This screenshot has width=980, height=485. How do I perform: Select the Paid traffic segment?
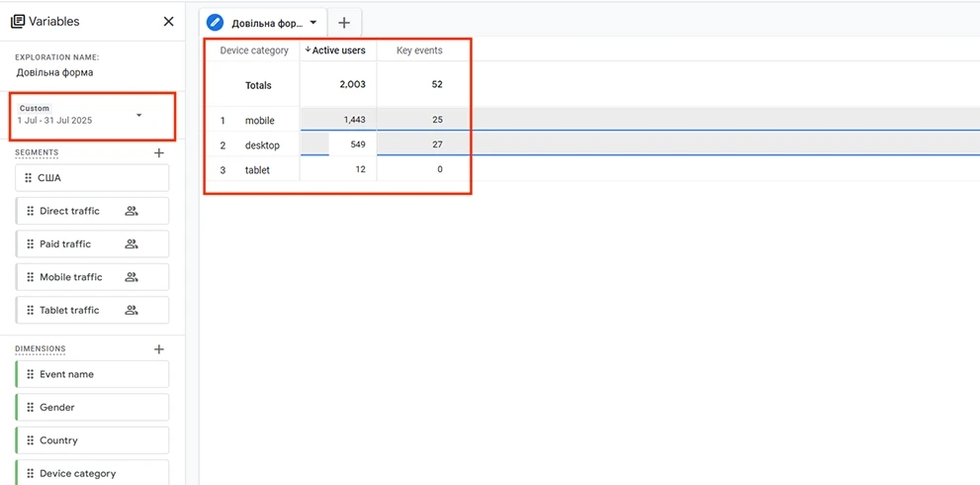pyautogui.click(x=93, y=244)
